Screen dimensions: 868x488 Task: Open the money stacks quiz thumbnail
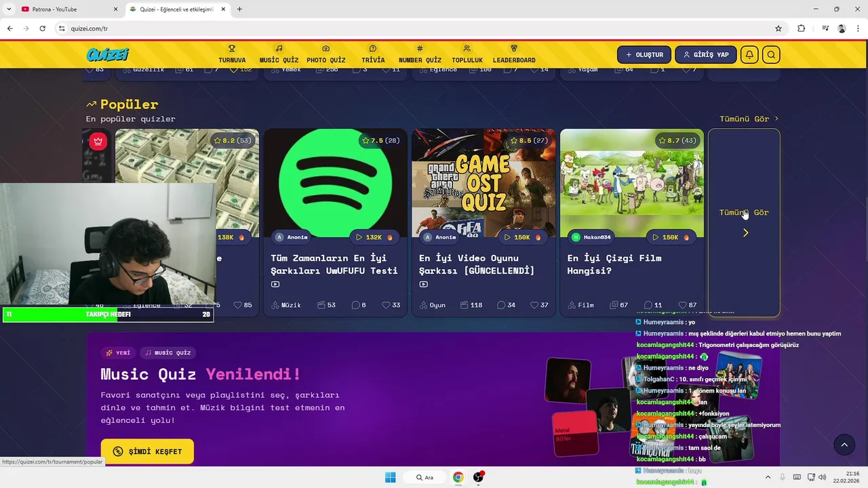pyautogui.click(x=186, y=156)
